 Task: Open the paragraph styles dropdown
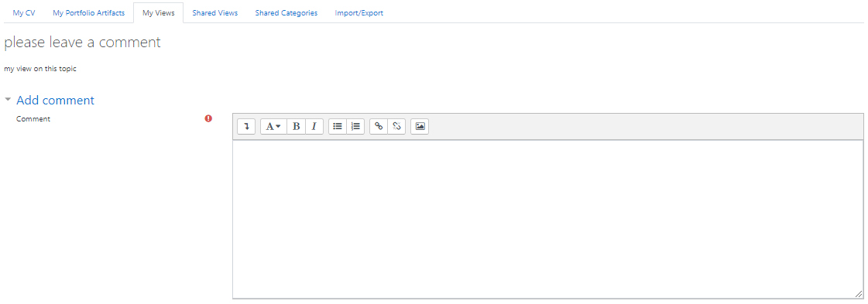tap(273, 127)
